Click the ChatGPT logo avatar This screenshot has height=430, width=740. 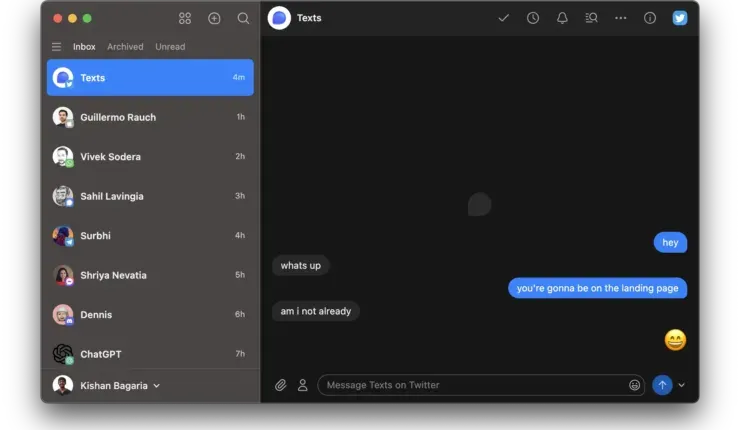click(63, 354)
